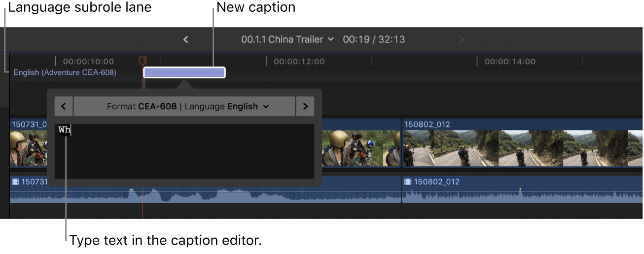Go to next caption in caption editor
644x254 pixels.
305,106
